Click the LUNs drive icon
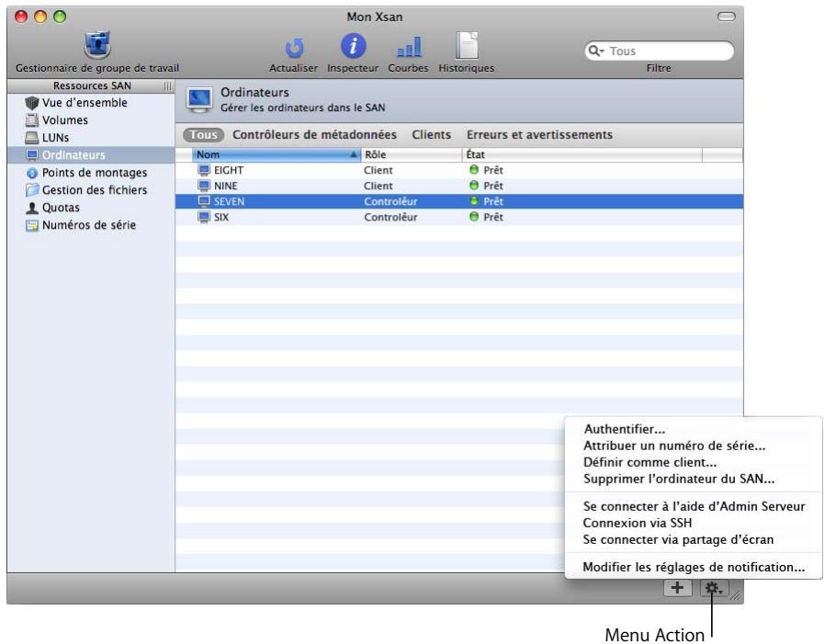The width and height of the screenshot is (825, 644). click(32, 138)
